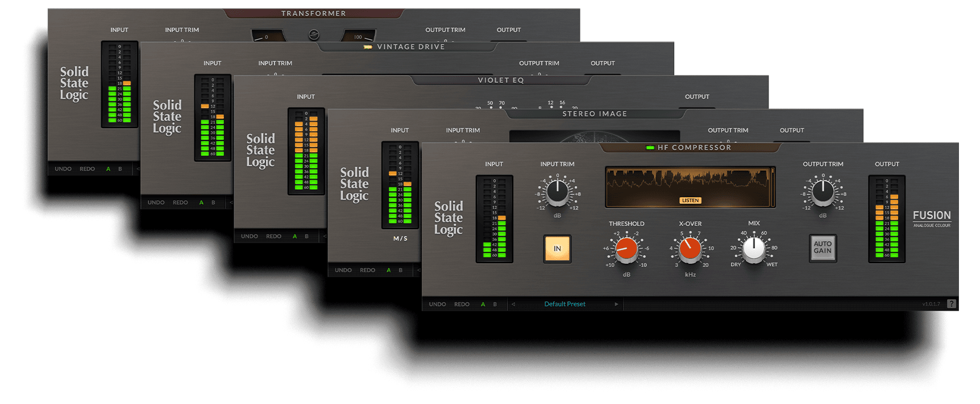Click REDO in the Vintage Drive window

180,202
